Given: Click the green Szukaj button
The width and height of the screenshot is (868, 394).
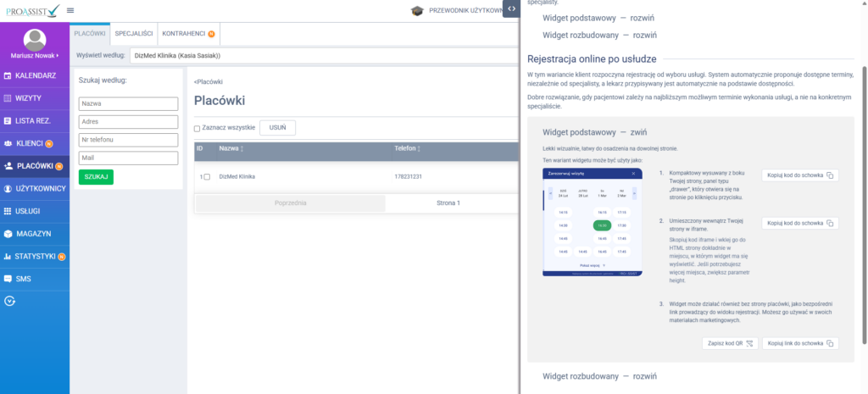Looking at the screenshot, I should (96, 177).
